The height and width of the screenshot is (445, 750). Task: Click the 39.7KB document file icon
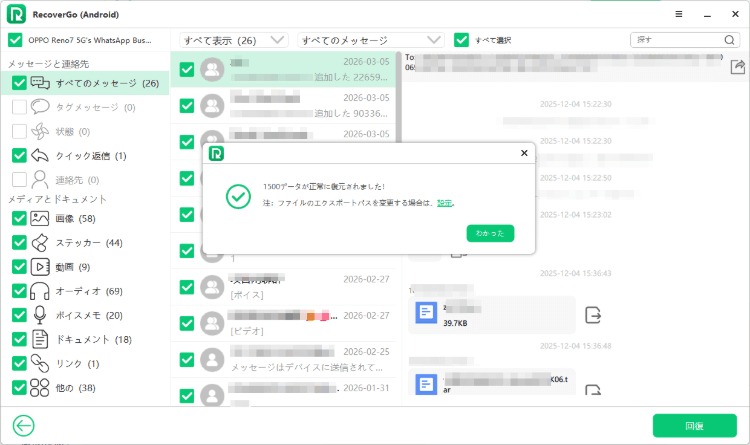[426, 313]
